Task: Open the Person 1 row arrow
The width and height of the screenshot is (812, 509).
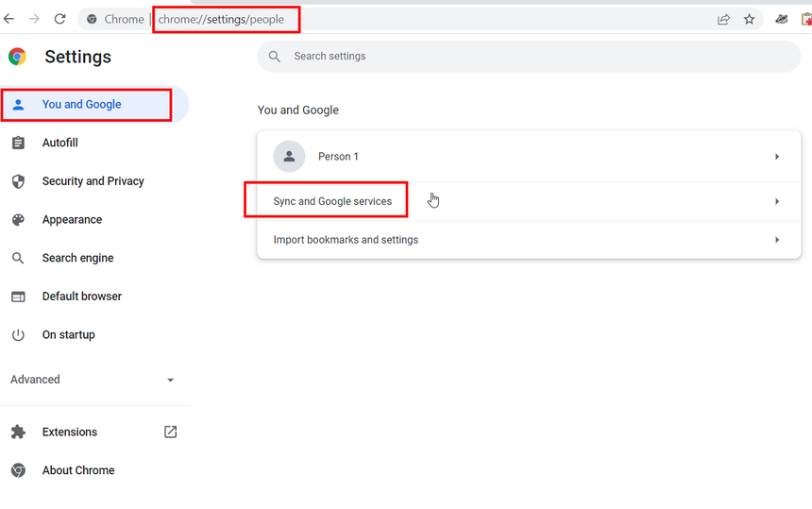Action: pos(777,157)
